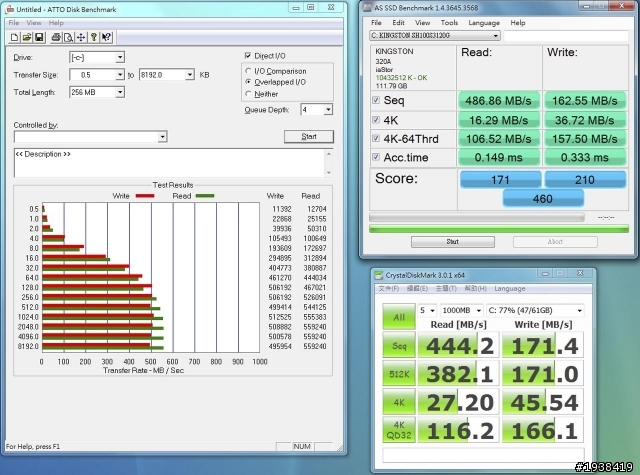Open AS SSD Help menu
Screen dimensions: 640x475
click(x=518, y=23)
